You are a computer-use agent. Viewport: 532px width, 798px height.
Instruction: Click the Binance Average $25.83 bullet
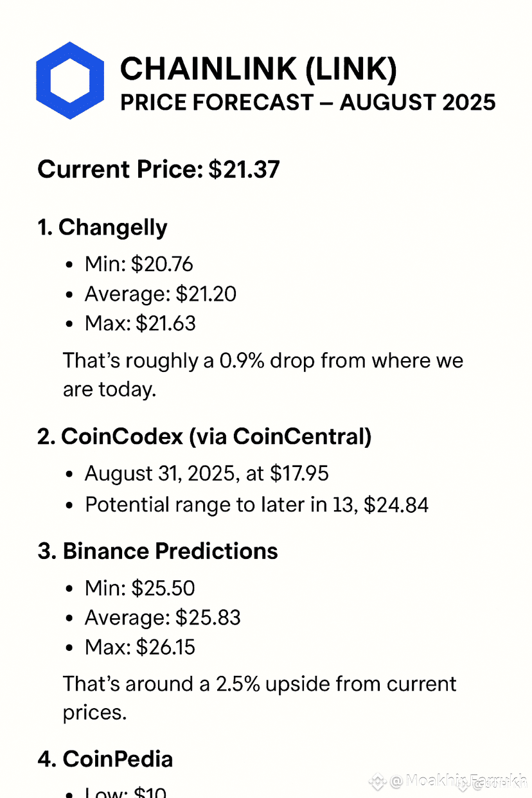162,618
